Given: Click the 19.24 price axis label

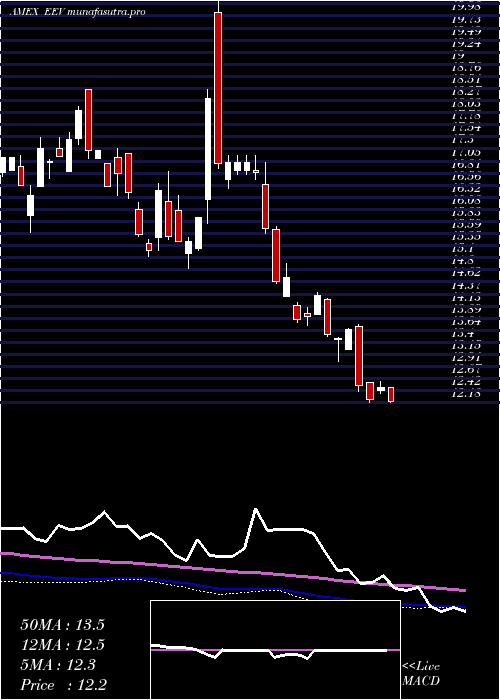Looking at the screenshot, I should click(x=466, y=44).
